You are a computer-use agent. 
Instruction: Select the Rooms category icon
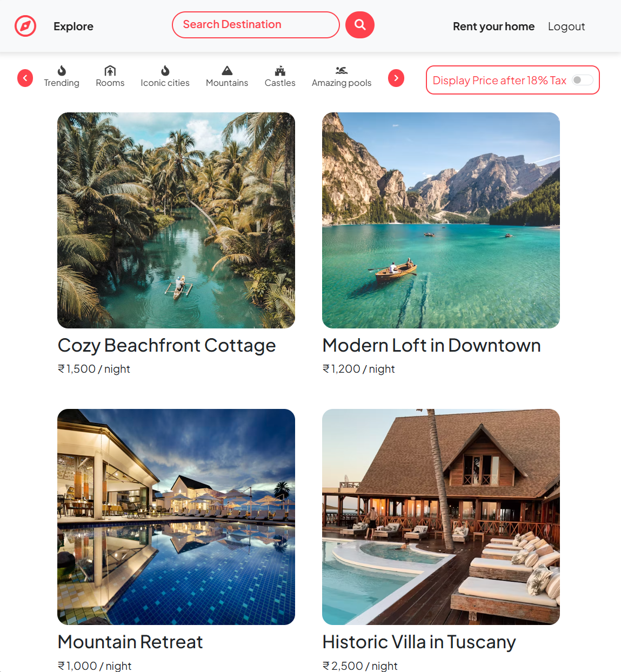[x=110, y=71]
